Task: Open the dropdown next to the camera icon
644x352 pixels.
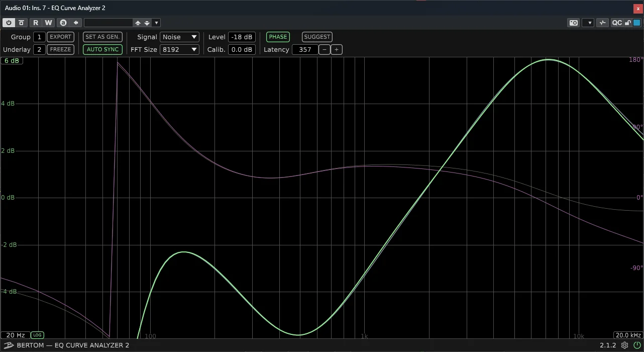Action: (x=589, y=23)
